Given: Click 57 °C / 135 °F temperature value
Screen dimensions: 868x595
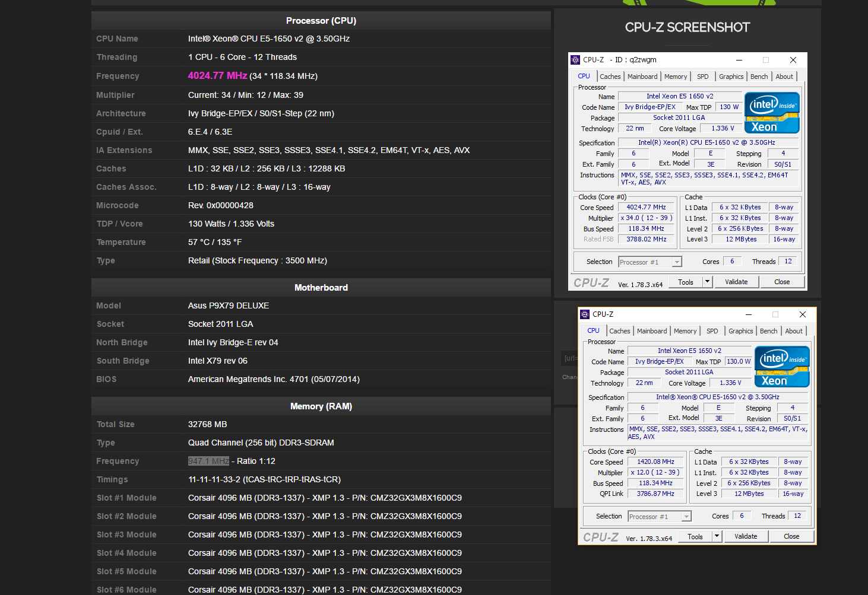Looking at the screenshot, I should click(215, 242).
